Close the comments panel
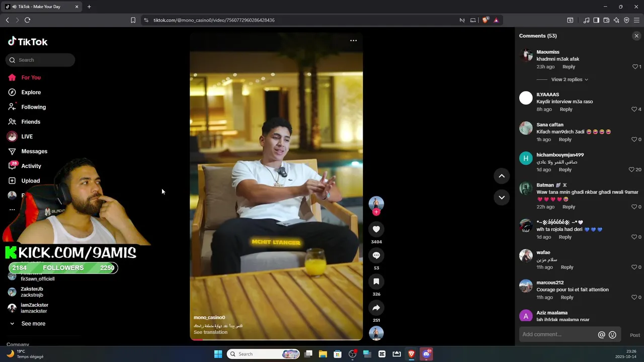Viewport: 644px width, 362px height. [636, 36]
